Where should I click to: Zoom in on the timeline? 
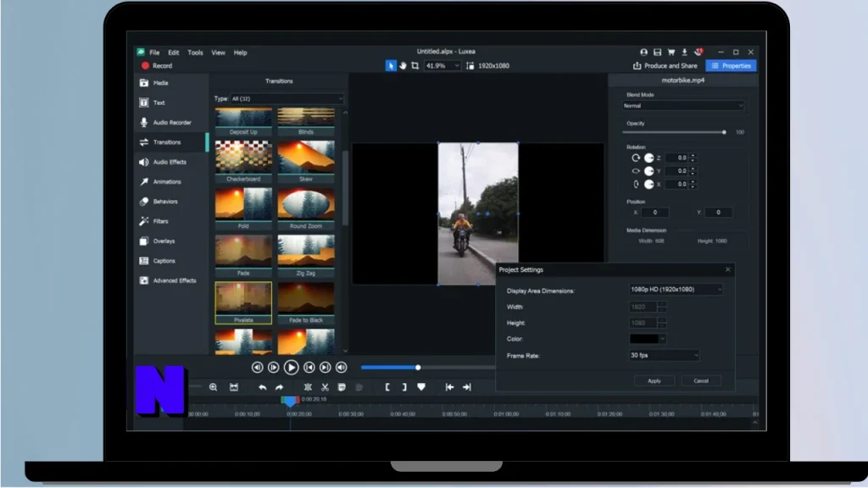213,387
